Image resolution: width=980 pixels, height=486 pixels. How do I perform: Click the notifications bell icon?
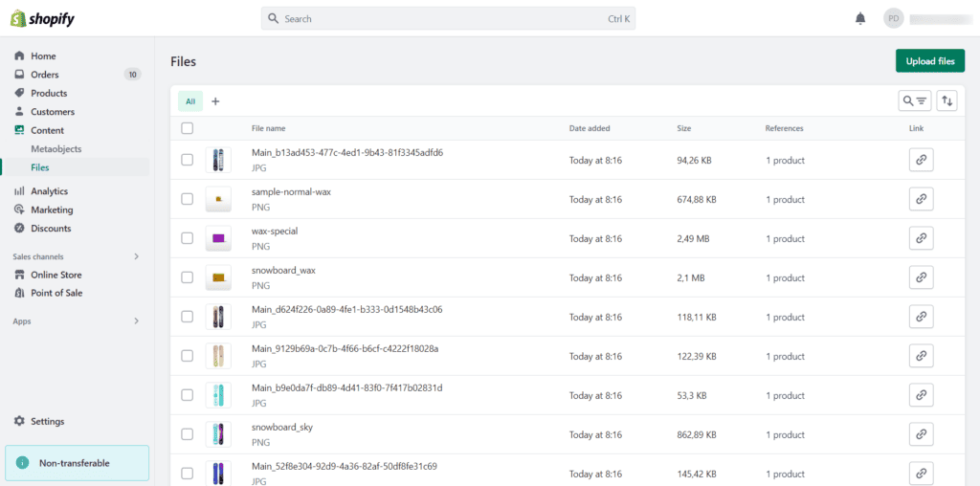[x=860, y=18]
